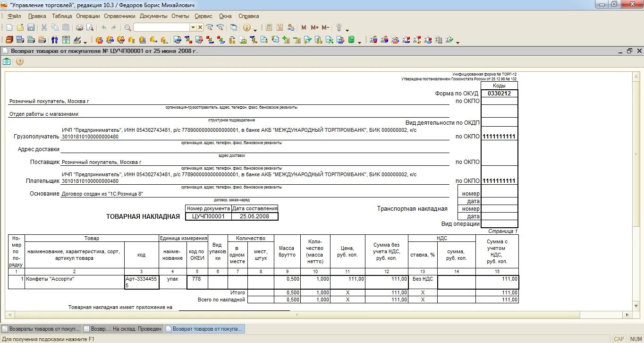This screenshot has width=644, height=343.
Task: Select the article code cell 'Арт-33344555'
Action: [142, 282]
